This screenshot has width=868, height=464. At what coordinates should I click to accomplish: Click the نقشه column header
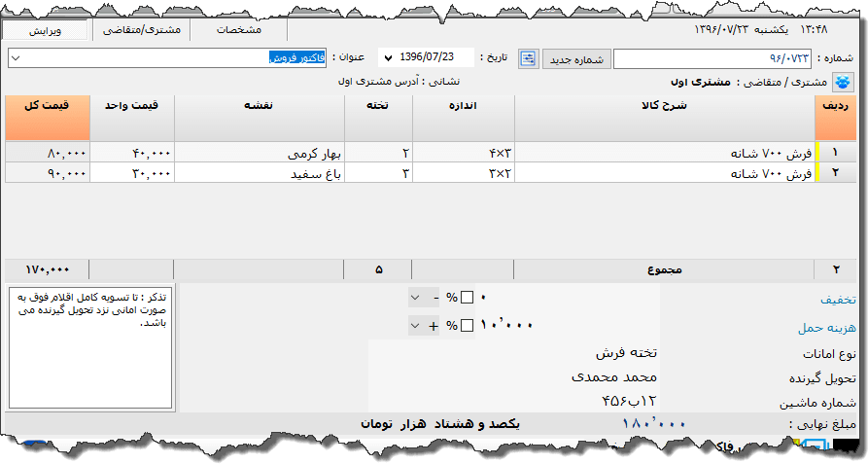pyautogui.click(x=260, y=118)
